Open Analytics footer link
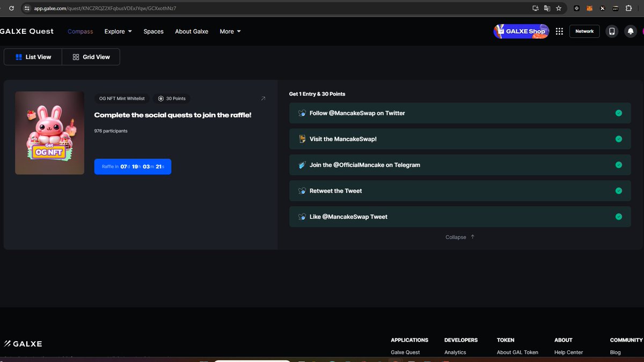The width and height of the screenshot is (644, 362). (455, 352)
